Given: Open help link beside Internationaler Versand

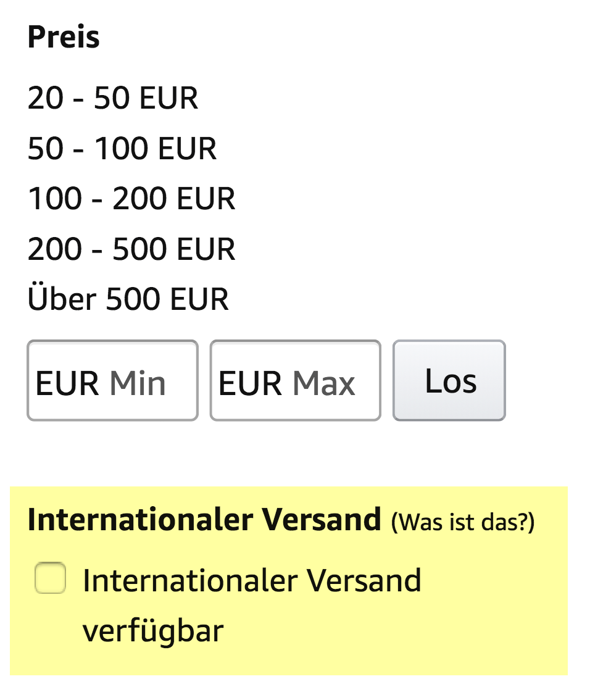Looking at the screenshot, I should click(x=463, y=522).
